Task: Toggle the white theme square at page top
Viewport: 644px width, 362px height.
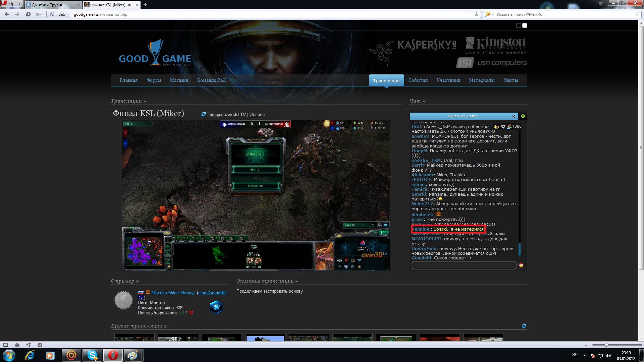Action: (525, 25)
